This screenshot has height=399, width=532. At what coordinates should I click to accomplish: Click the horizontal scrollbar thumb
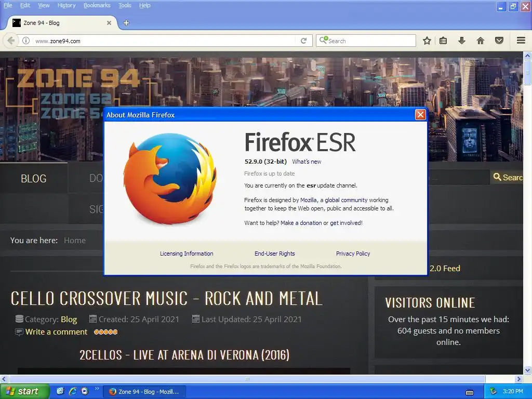(x=247, y=379)
